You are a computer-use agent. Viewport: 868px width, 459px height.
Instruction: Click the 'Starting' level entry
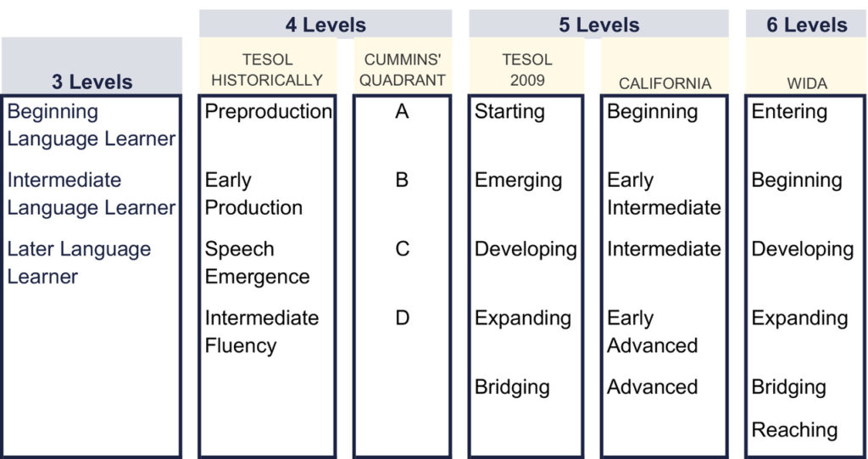(509, 111)
